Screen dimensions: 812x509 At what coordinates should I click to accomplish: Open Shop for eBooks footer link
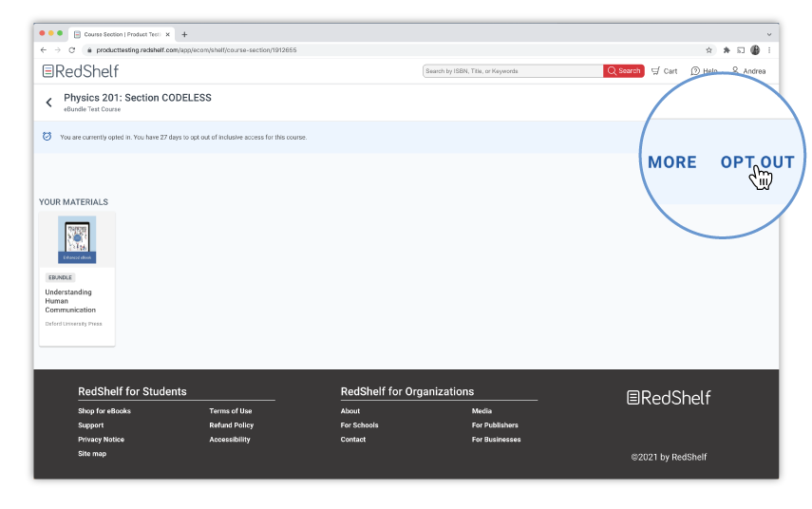[x=104, y=411]
